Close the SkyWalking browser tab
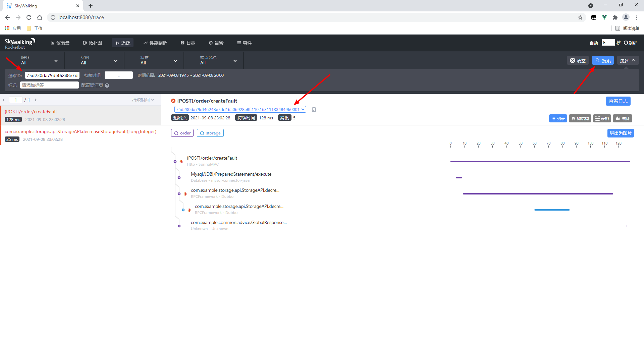Image resolution: width=644 pixels, height=337 pixels. (x=78, y=6)
